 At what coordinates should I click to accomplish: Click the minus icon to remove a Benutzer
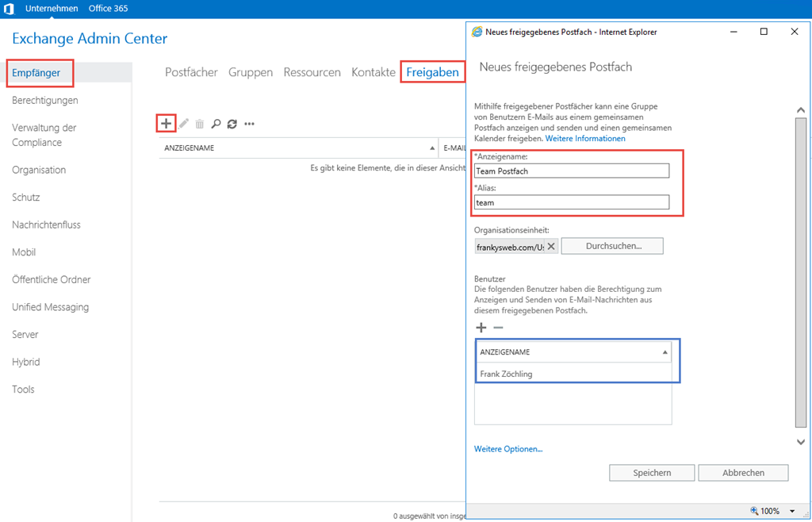(x=498, y=328)
